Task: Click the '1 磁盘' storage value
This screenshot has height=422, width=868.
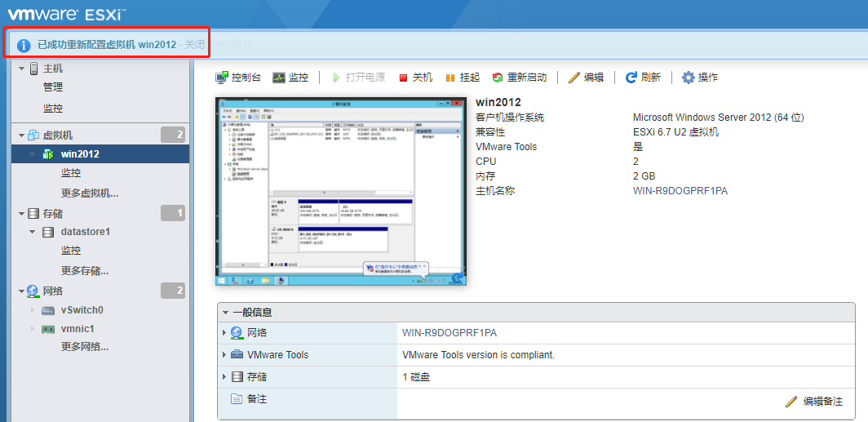Action: click(x=416, y=377)
